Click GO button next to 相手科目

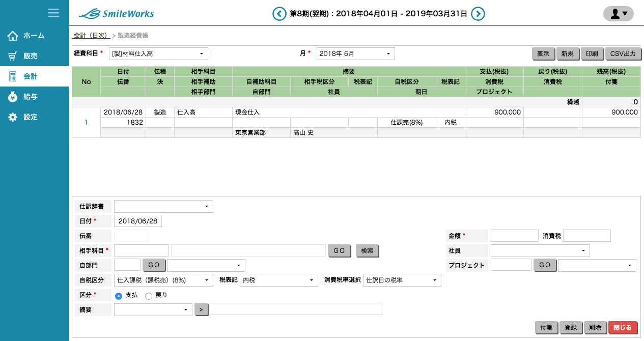click(x=340, y=250)
